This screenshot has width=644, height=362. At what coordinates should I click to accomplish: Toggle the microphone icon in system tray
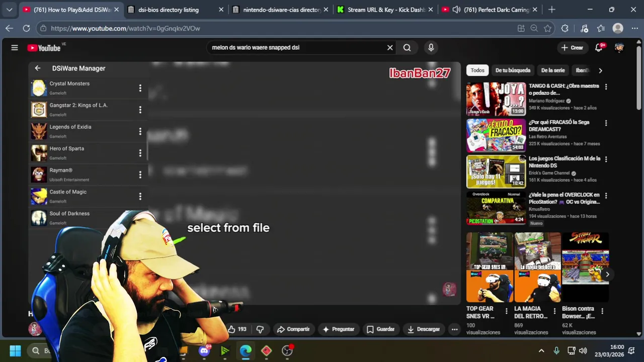556,350
